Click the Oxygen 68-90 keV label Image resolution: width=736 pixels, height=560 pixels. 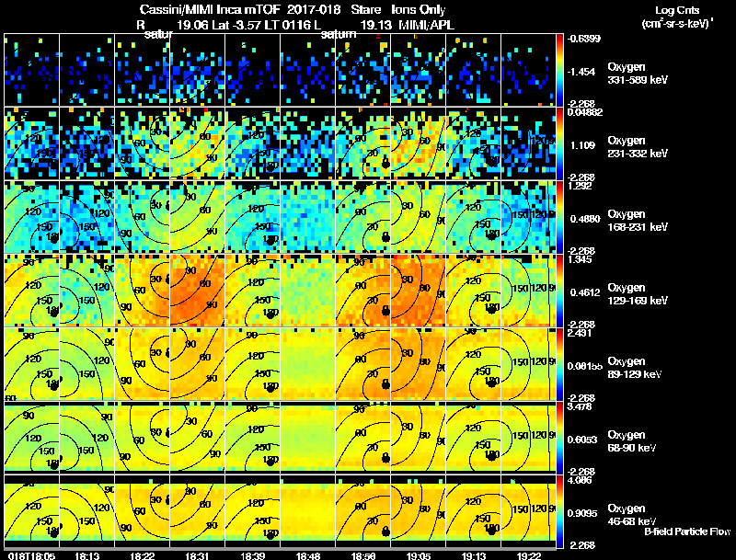click(631, 441)
